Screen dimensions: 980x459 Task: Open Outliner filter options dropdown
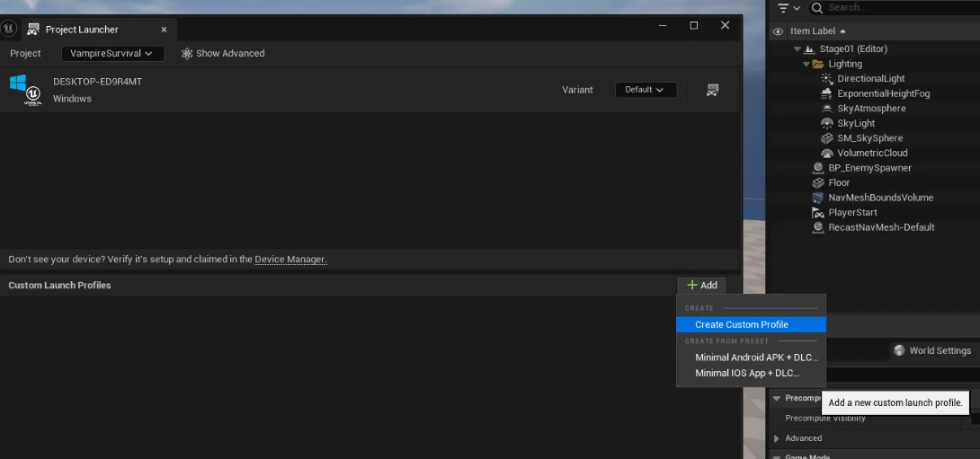pyautogui.click(x=788, y=8)
